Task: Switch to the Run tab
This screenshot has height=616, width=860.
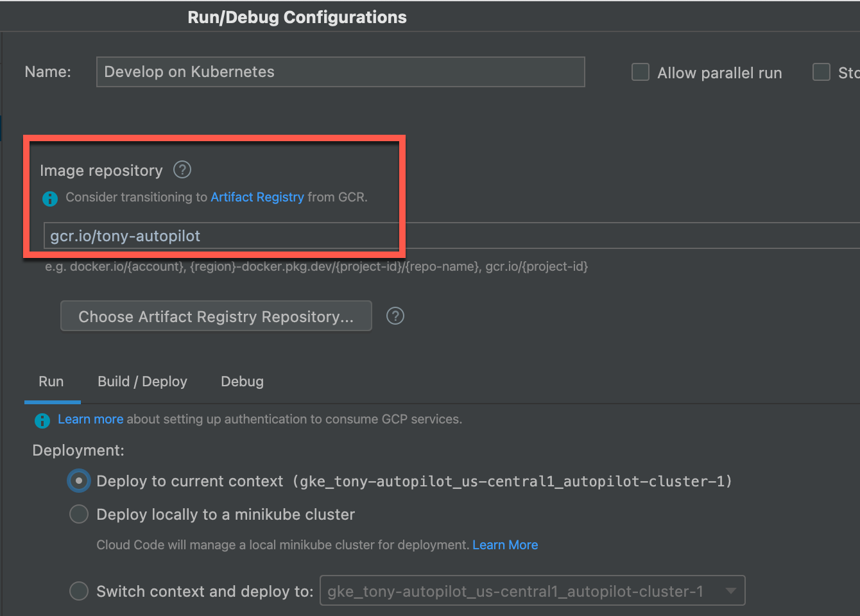Action: pos(51,382)
